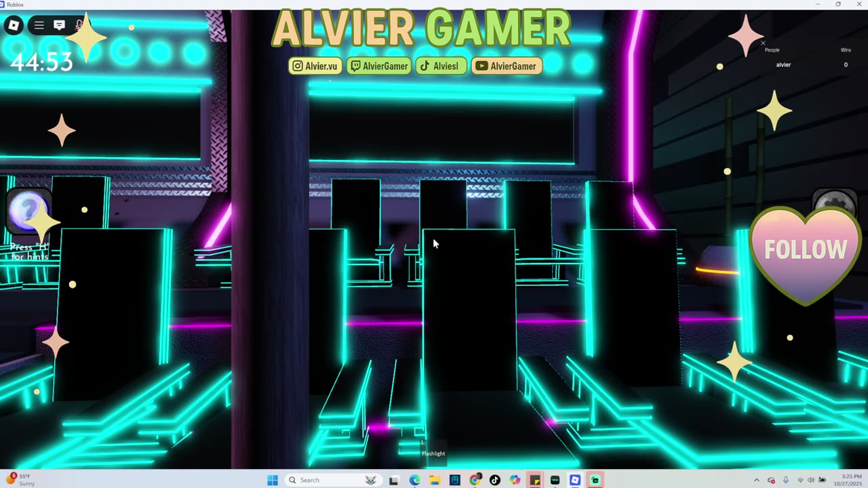This screenshot has width=868, height=488.
Task: Click the People column header
Action: 772,50
